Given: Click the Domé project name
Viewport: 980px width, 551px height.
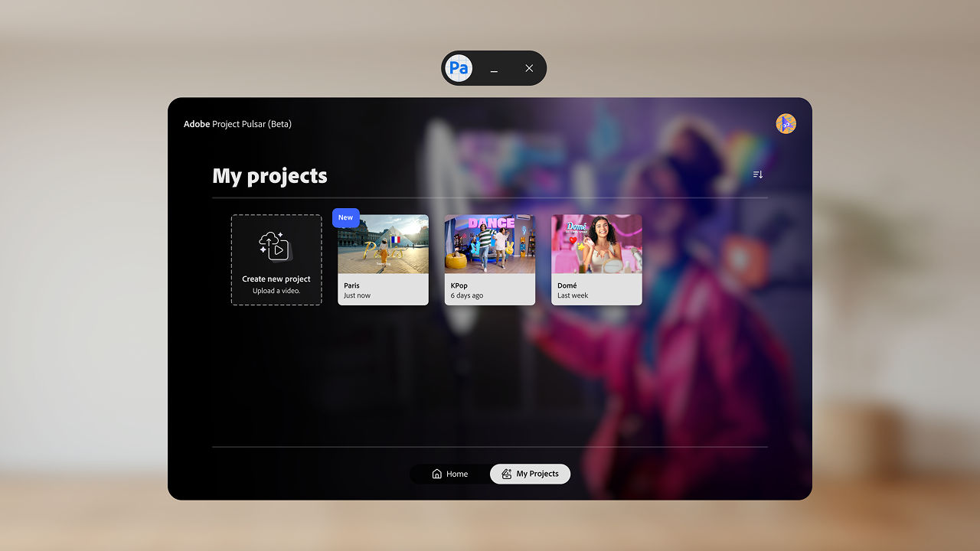Looking at the screenshot, I should (x=567, y=285).
